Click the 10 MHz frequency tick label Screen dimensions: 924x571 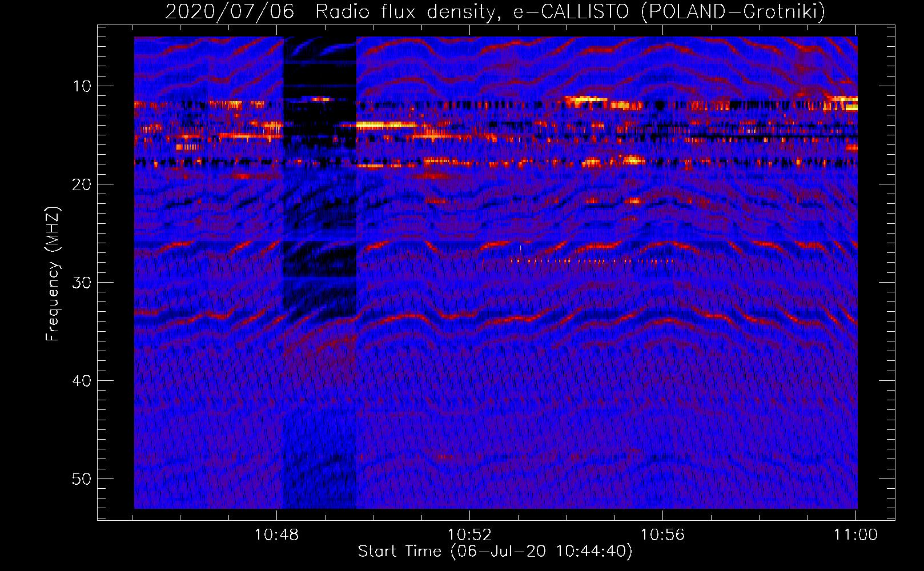point(82,86)
